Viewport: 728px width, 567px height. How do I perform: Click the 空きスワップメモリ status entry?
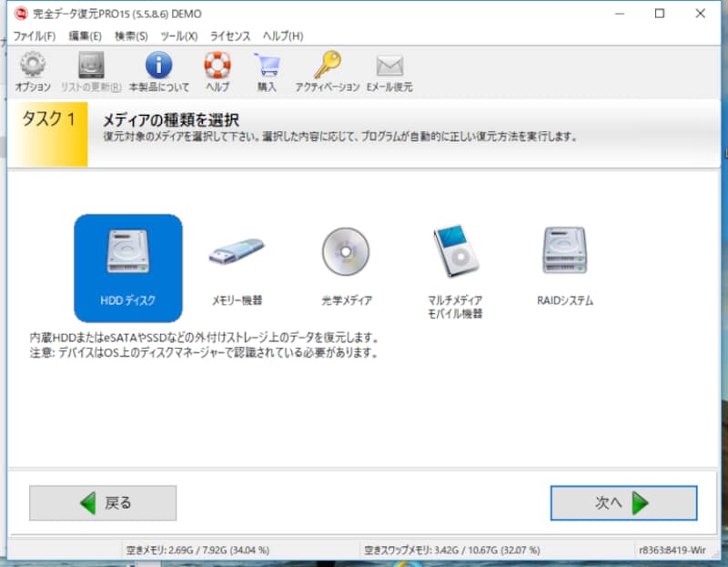click(451, 551)
